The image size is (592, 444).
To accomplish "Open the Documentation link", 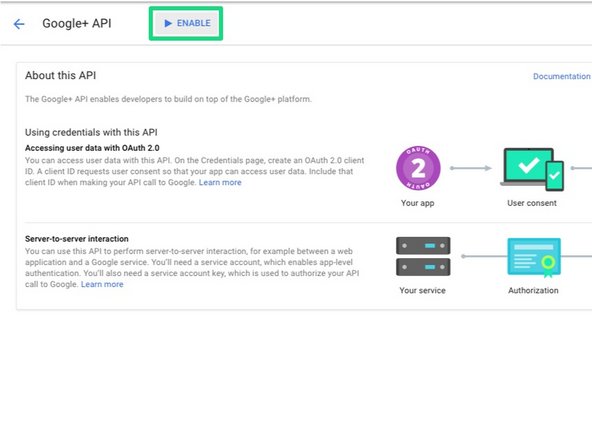I will pyautogui.click(x=561, y=76).
